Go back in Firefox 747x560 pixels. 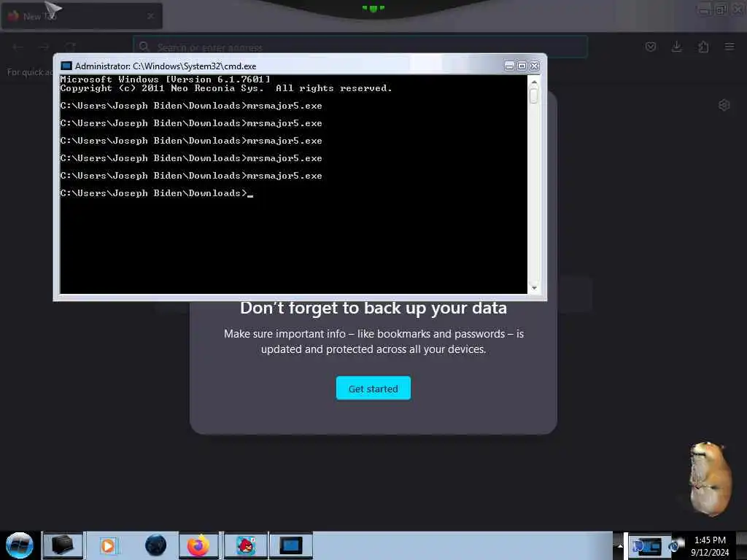(18, 47)
